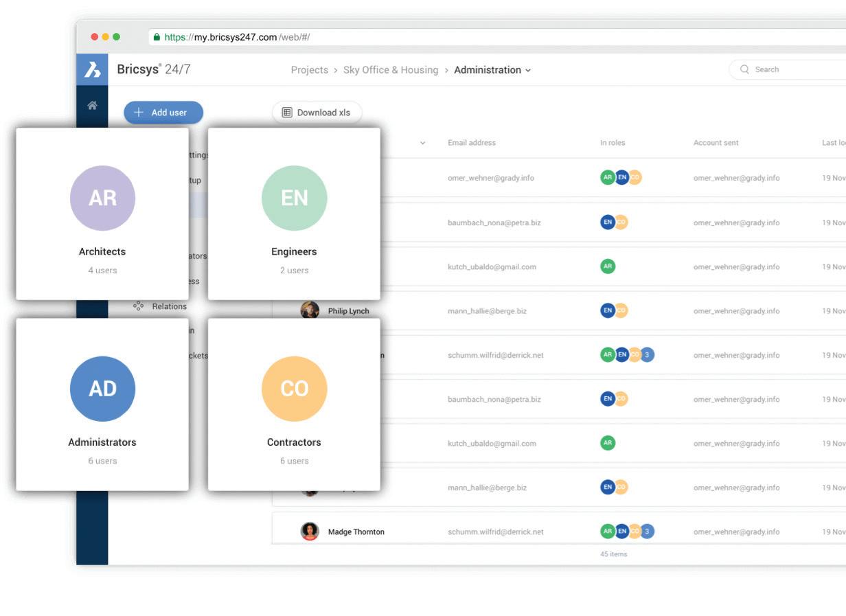Click EN role badge in Madge Thornton row

coord(621,531)
